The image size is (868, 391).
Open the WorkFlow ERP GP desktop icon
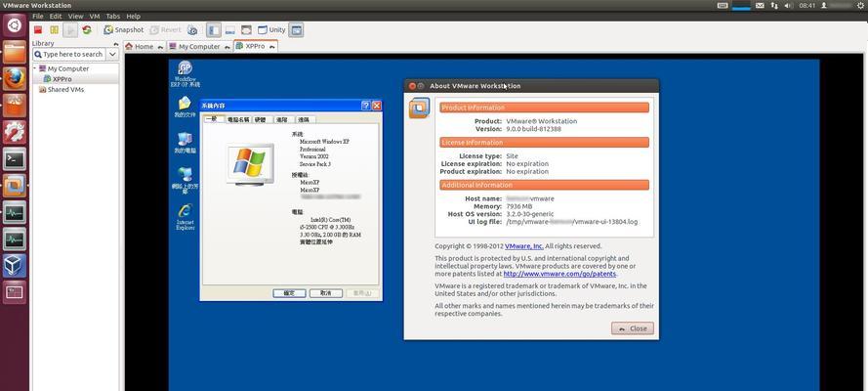tap(185, 73)
